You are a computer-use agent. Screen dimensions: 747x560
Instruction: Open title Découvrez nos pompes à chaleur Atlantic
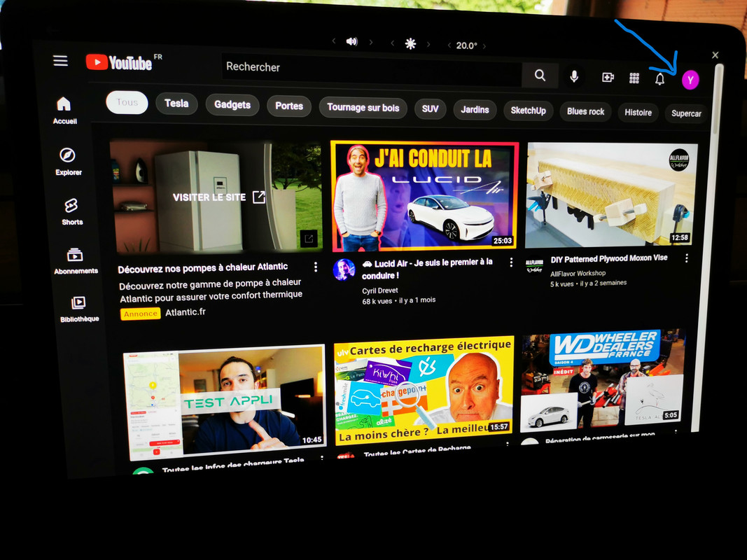[203, 268]
